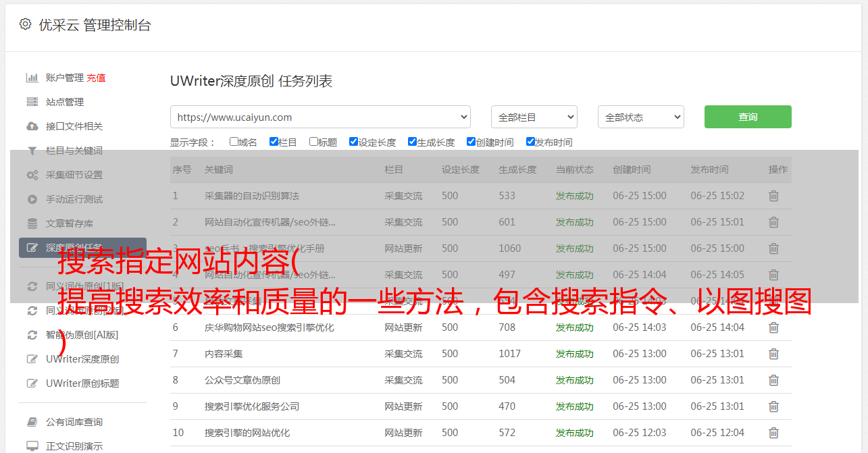The height and width of the screenshot is (453, 868).
Task: Select 智能伪原创[AI版] sidebar item
Action: [x=82, y=335]
